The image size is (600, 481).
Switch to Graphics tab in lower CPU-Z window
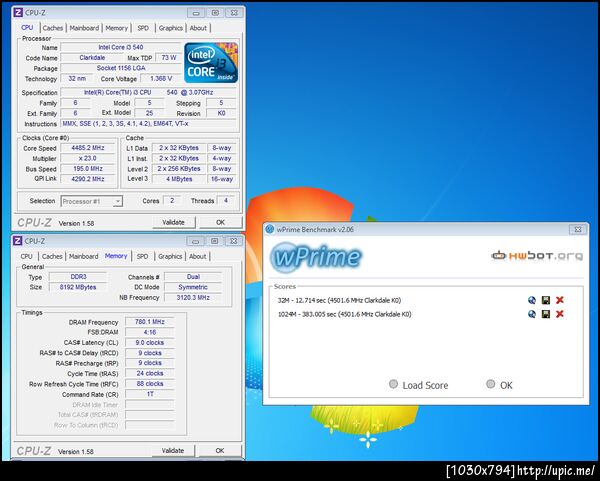170,256
